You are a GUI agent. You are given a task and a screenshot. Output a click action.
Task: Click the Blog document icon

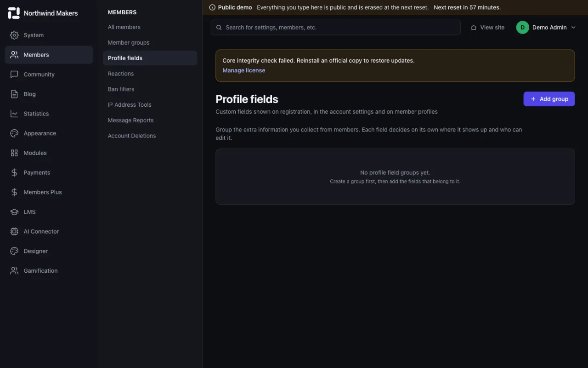click(14, 94)
